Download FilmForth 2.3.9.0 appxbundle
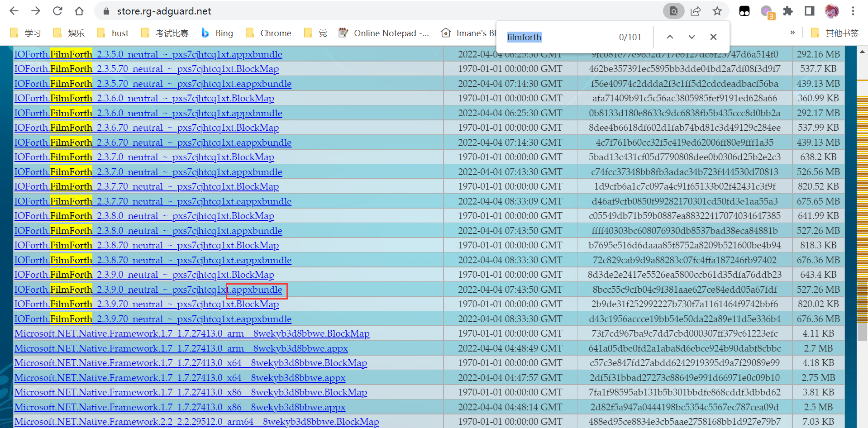Screen dimensions: 868x428 [x=148, y=290]
